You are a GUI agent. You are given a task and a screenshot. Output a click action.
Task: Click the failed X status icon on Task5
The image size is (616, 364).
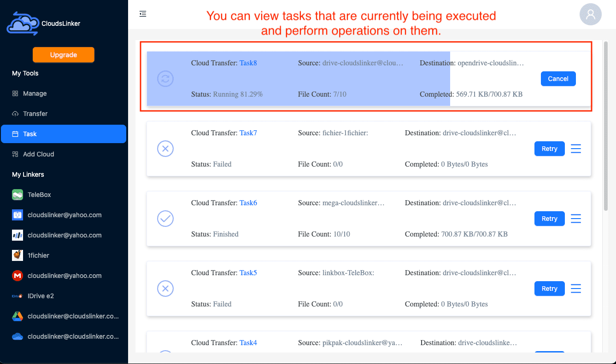pos(165,289)
